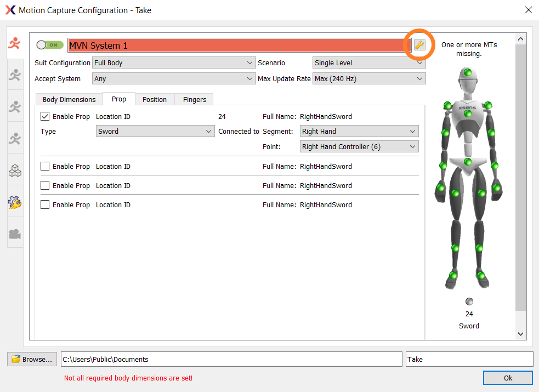Screen dimensions: 539x392
Task: Open the Suit Configuration Full Body dropdown
Action: tap(174, 63)
